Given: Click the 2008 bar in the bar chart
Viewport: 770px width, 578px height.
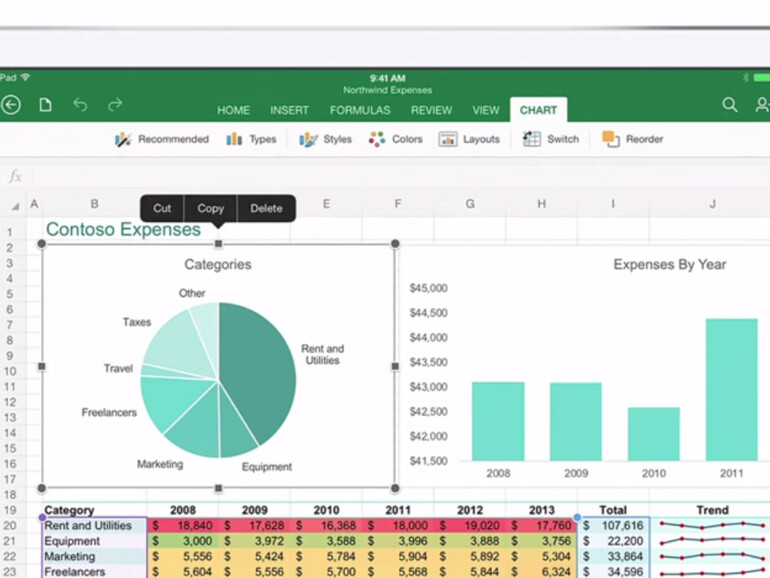Looking at the screenshot, I should pyautogui.click(x=498, y=421).
